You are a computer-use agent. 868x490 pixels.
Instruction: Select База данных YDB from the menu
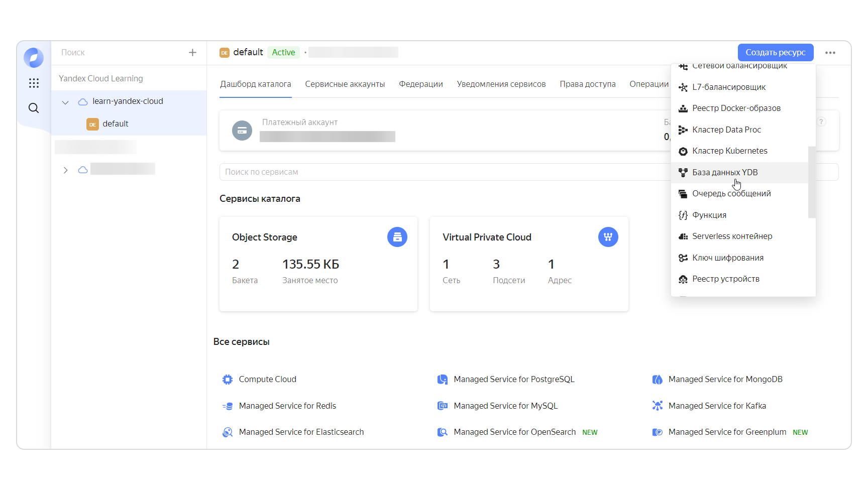coord(739,173)
